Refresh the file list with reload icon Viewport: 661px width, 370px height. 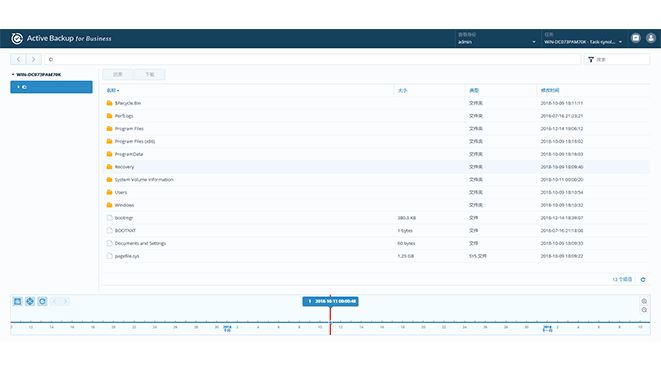point(643,279)
